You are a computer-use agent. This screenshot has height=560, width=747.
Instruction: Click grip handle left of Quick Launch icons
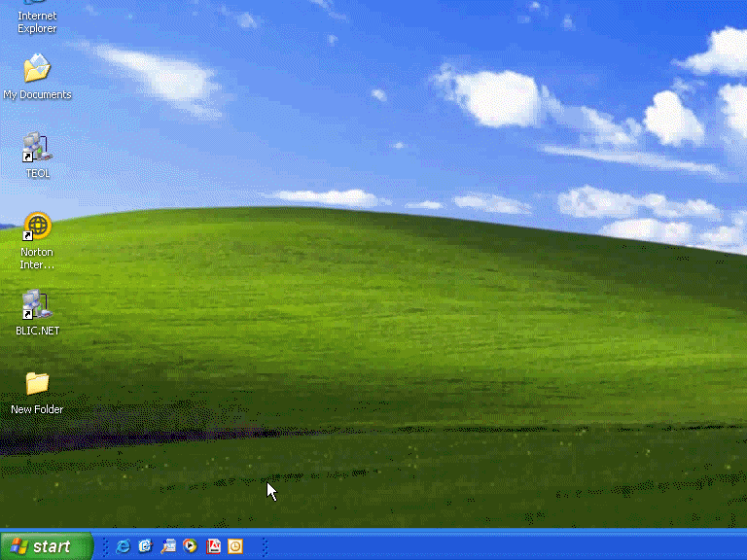coord(104,546)
